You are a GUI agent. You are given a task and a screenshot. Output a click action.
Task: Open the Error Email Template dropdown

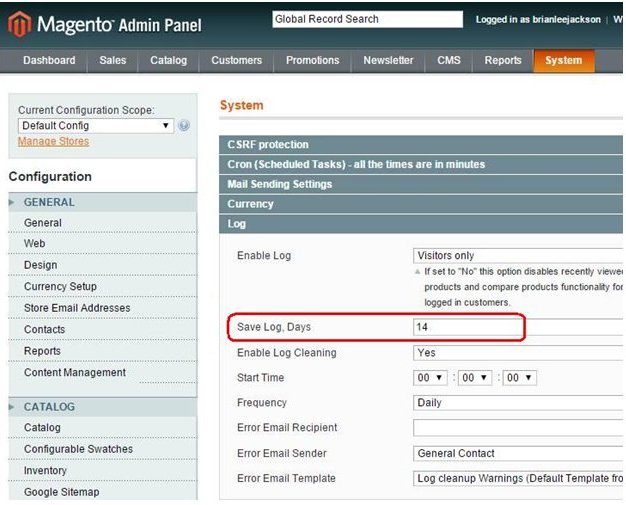pyautogui.click(x=518, y=478)
